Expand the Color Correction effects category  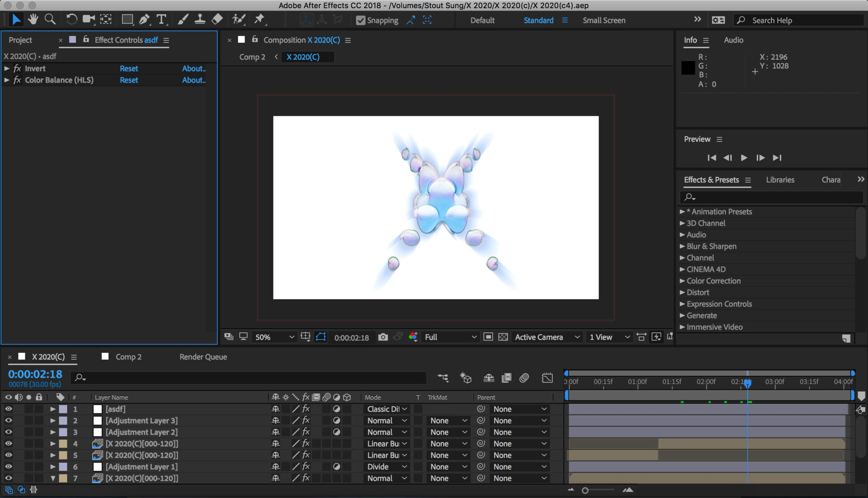click(x=682, y=281)
